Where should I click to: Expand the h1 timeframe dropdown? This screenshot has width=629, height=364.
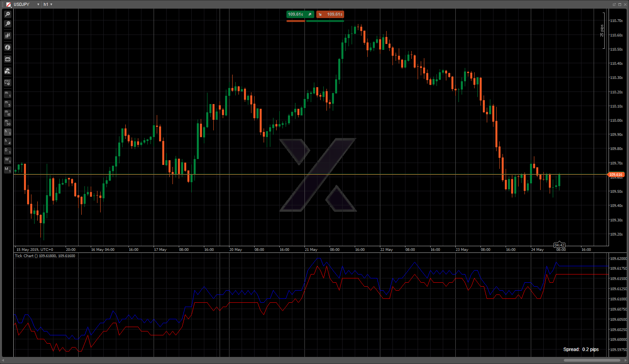[x=51, y=4]
